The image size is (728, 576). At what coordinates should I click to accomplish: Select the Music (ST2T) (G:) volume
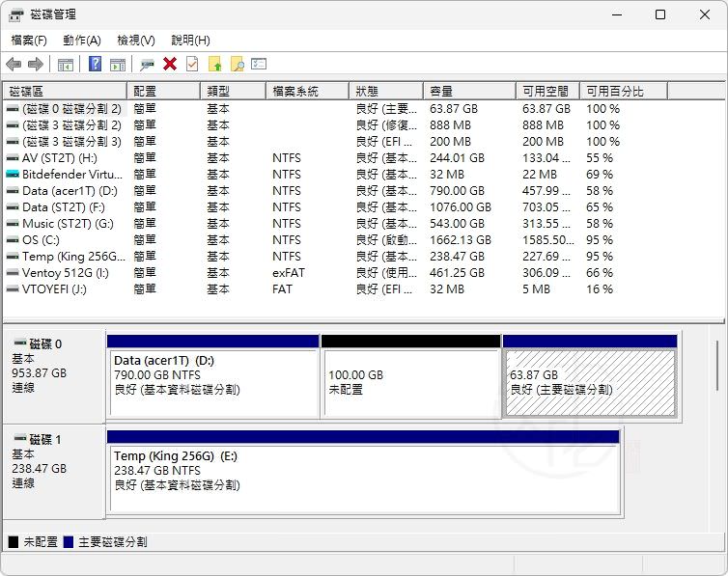click(363, 224)
